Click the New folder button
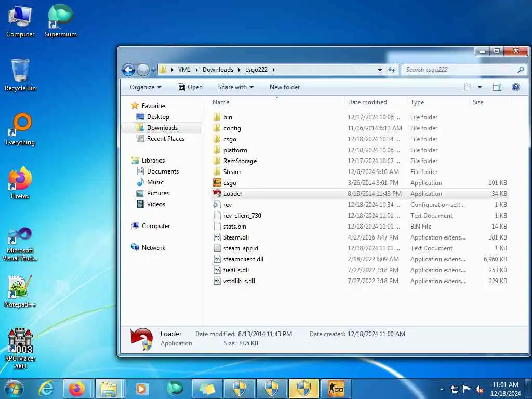532x399 pixels. [285, 87]
